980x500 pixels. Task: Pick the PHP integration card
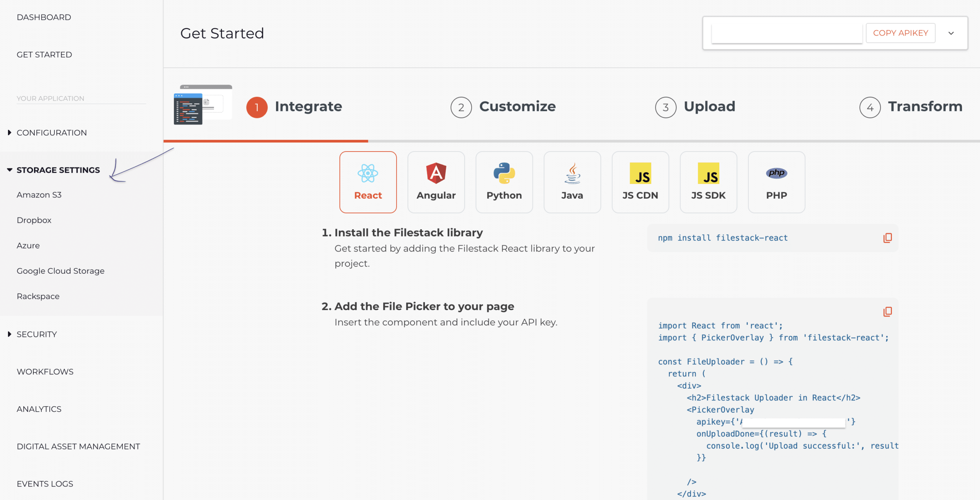[x=777, y=182]
